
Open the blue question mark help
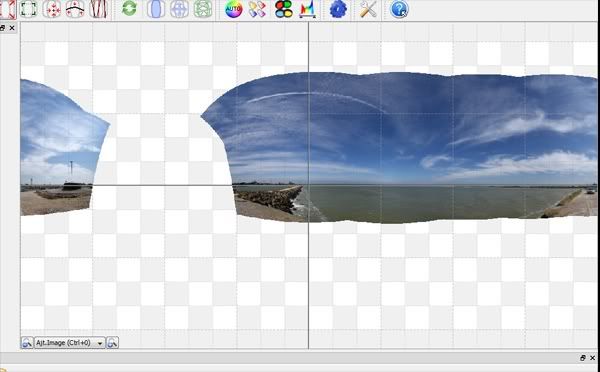(x=399, y=9)
